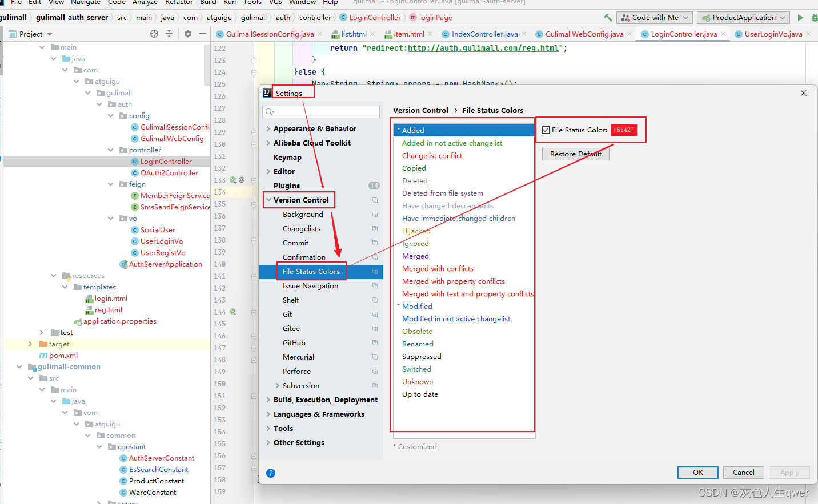818x504 pixels.
Task: Open the Analyze menu
Action: [145, 2]
